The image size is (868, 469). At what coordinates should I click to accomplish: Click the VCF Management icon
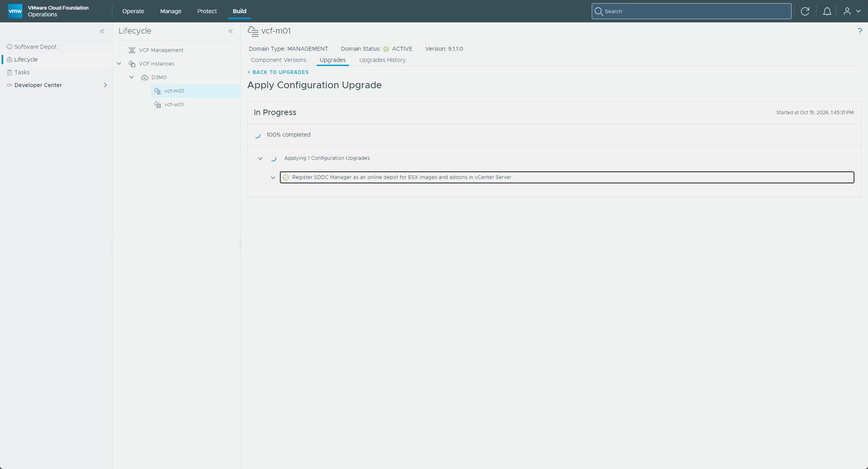132,50
